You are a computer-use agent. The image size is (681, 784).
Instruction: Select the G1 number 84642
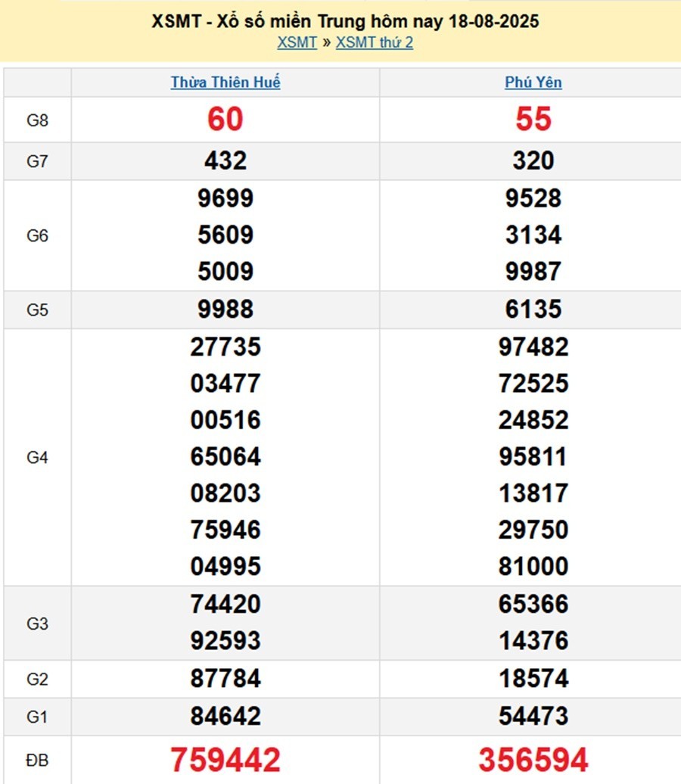tap(225, 716)
